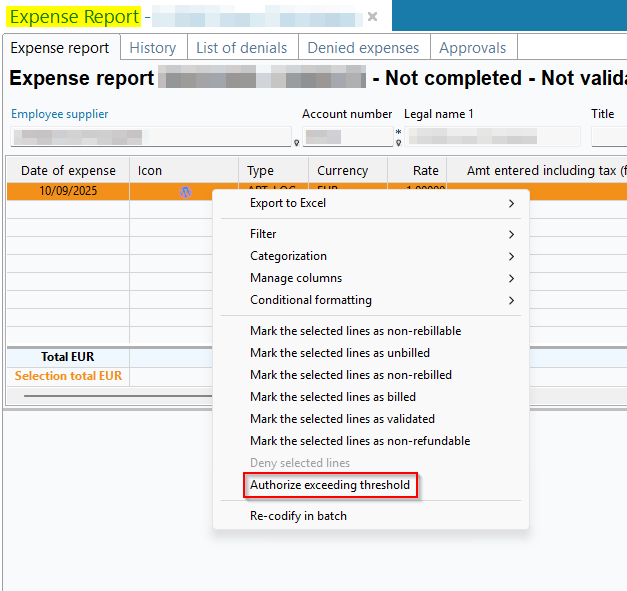Choose Authorize exceeding threshold

[x=330, y=485]
